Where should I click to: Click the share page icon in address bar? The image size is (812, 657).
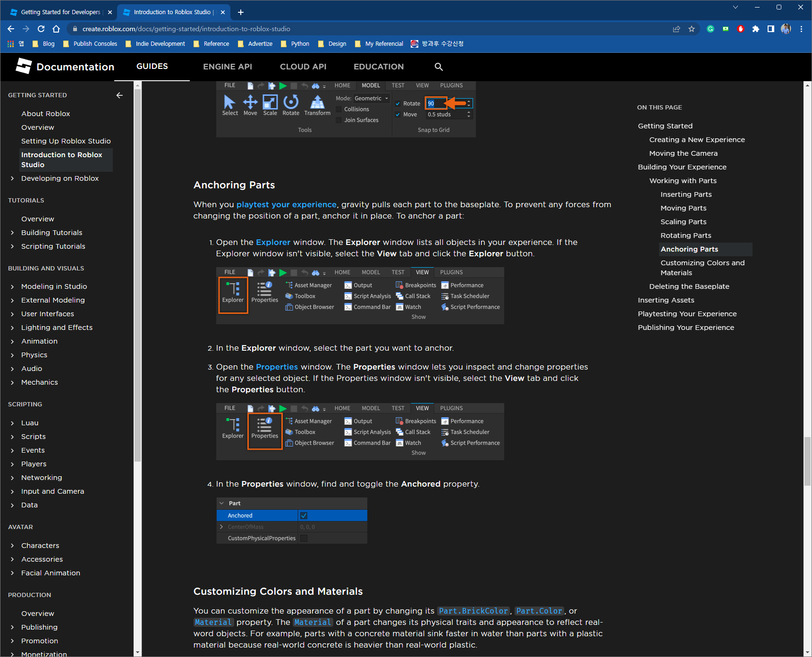click(x=677, y=29)
